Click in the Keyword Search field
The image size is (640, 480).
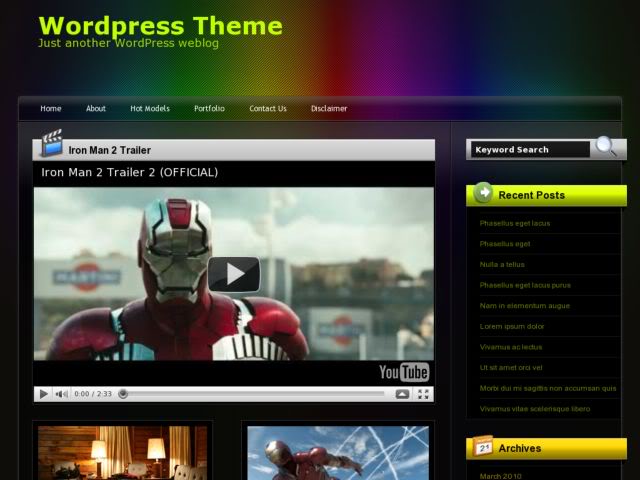click(530, 150)
